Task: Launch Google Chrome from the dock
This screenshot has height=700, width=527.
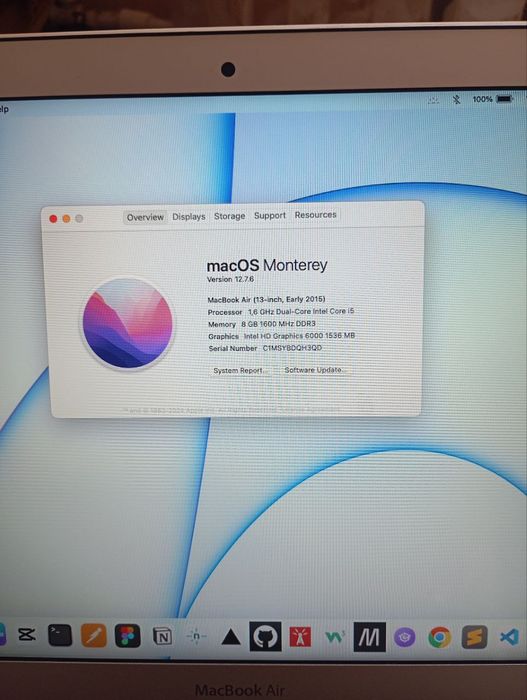Action: click(x=439, y=637)
